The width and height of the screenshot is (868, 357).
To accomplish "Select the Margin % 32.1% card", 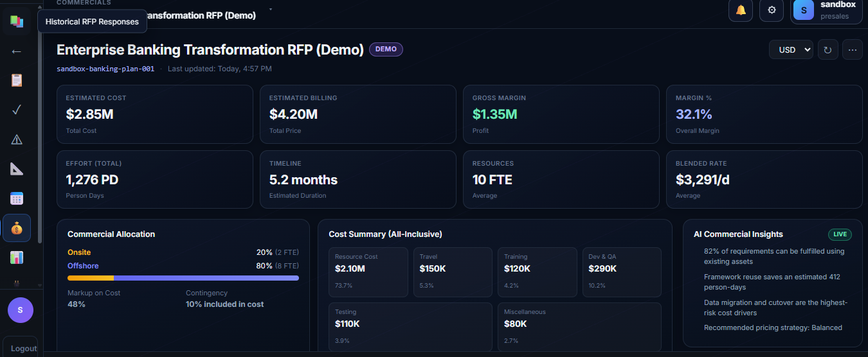I will point(764,114).
